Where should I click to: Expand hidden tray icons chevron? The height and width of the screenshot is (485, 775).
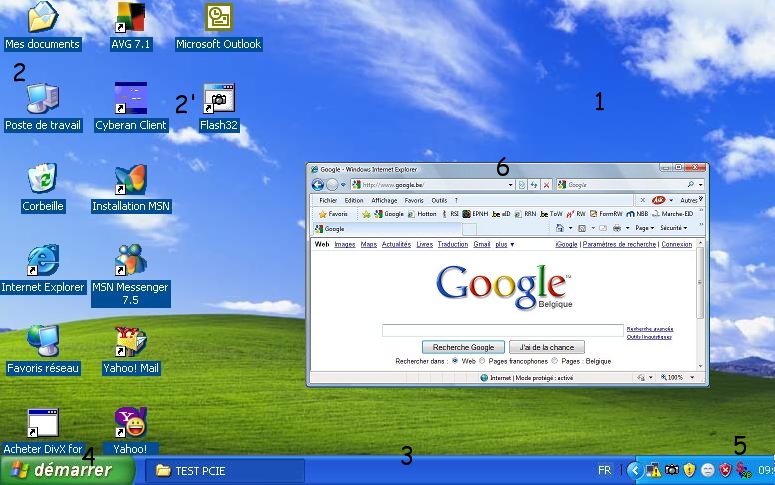click(x=634, y=470)
